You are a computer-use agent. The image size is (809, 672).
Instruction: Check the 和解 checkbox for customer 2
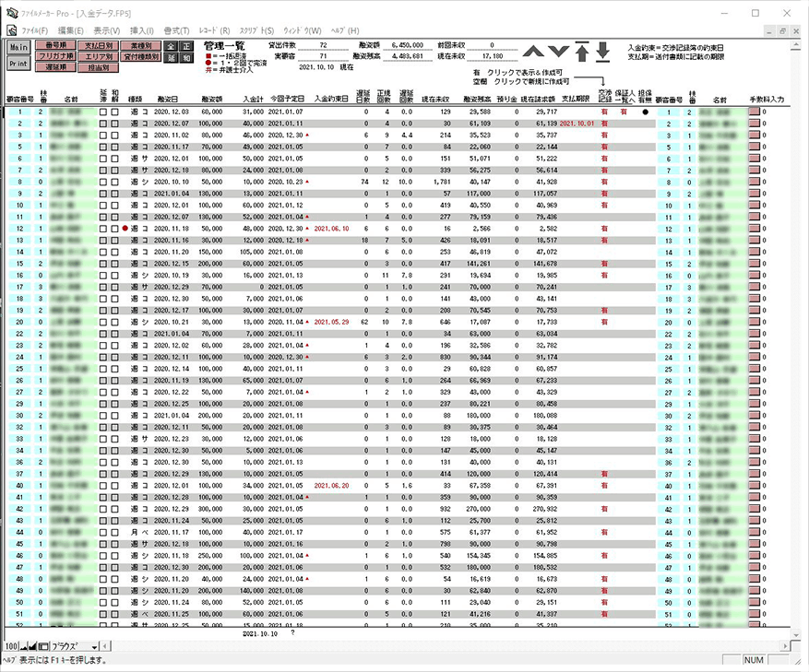[114, 124]
